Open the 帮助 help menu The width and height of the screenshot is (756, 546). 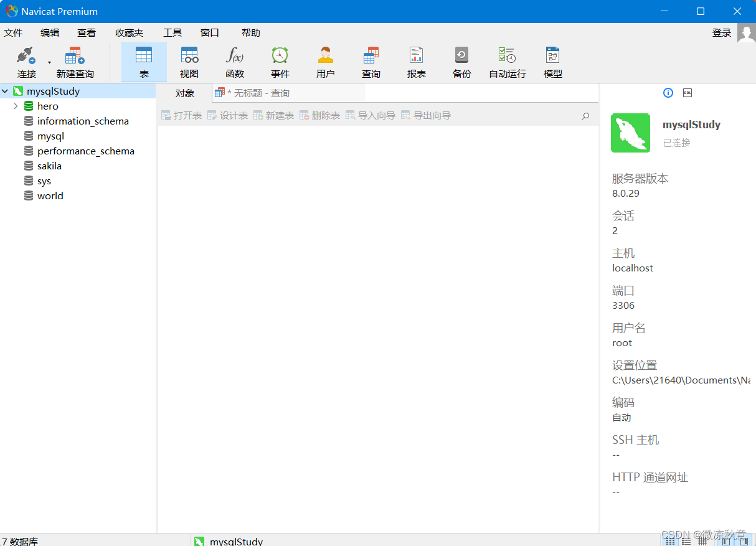251,33
